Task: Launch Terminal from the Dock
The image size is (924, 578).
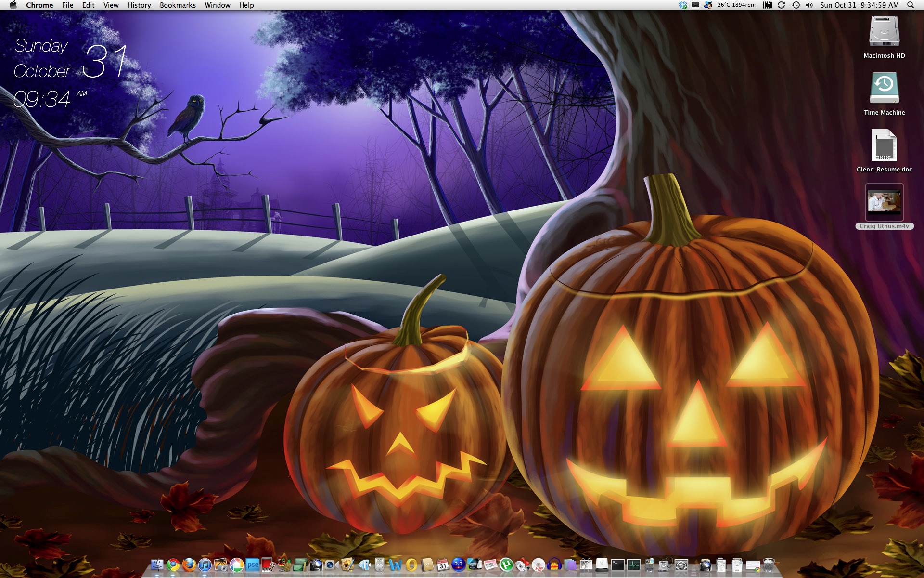Action: 617,565
